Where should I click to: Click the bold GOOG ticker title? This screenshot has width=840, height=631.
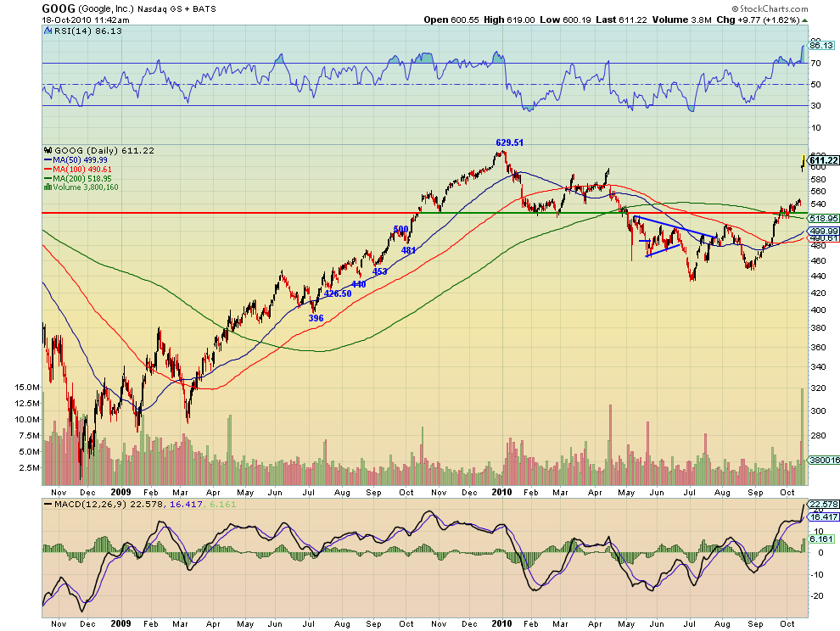[59, 8]
